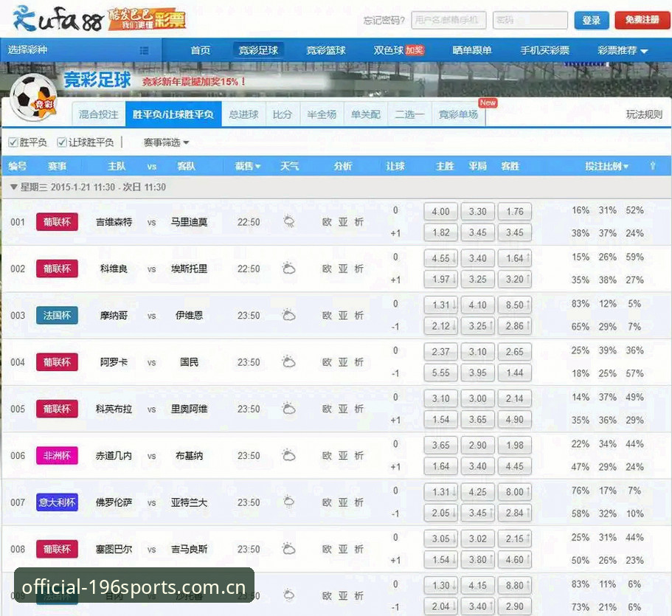672x616 pixels.
Task: Click weather icon for match 005
Action: click(x=289, y=409)
